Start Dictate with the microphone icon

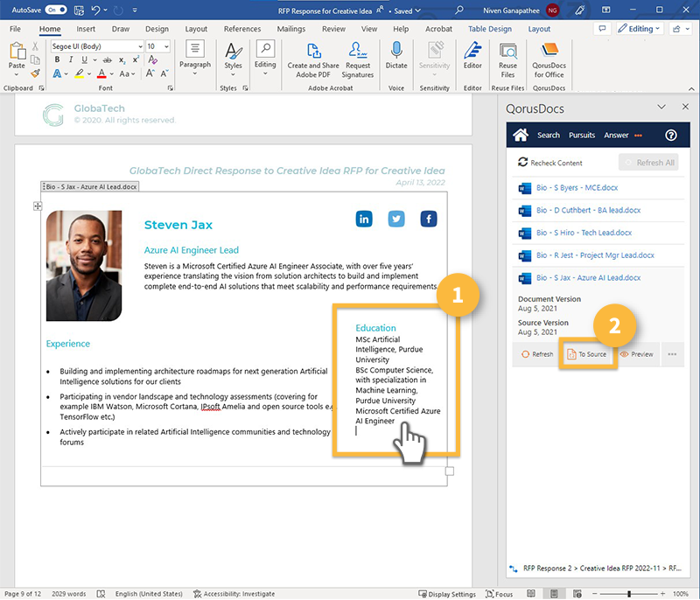click(396, 55)
